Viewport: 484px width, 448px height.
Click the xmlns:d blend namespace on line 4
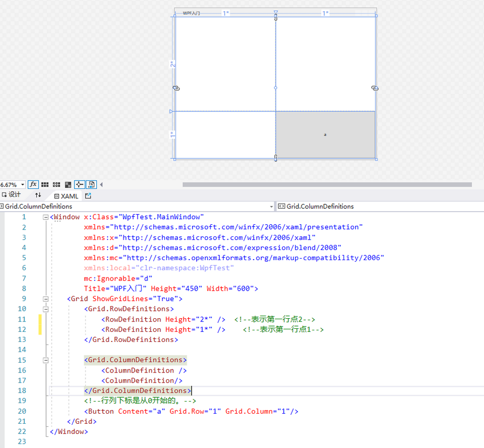point(212,247)
